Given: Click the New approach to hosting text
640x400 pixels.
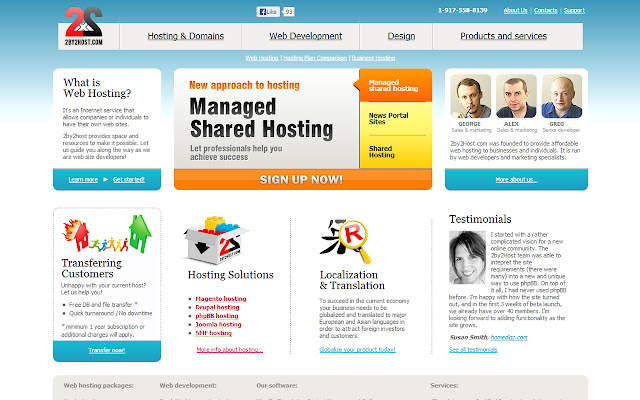Looking at the screenshot, I should [244, 85].
